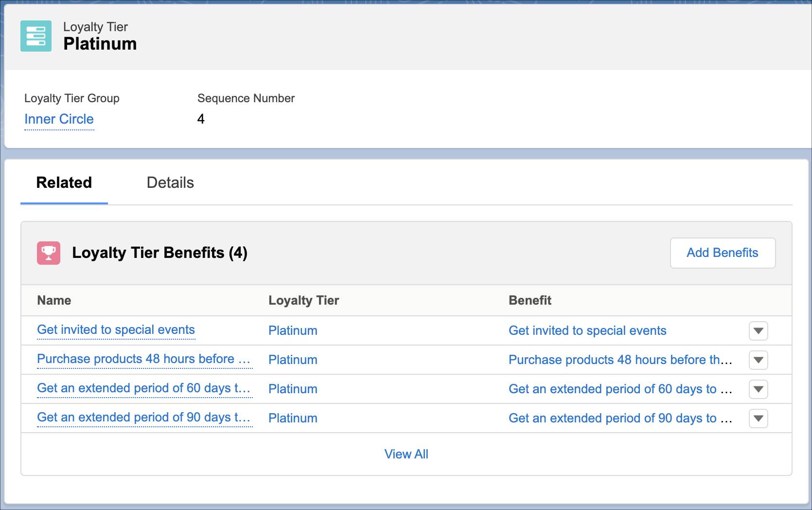The image size is (812, 510).
Task: Click Platinum in the first table row
Action: point(292,330)
